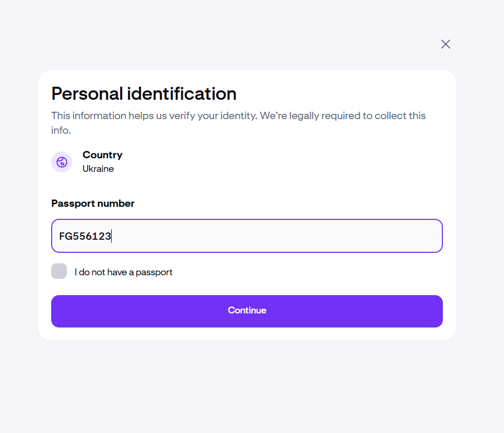
Task: Click the word "identification" in the title
Action: click(x=182, y=94)
